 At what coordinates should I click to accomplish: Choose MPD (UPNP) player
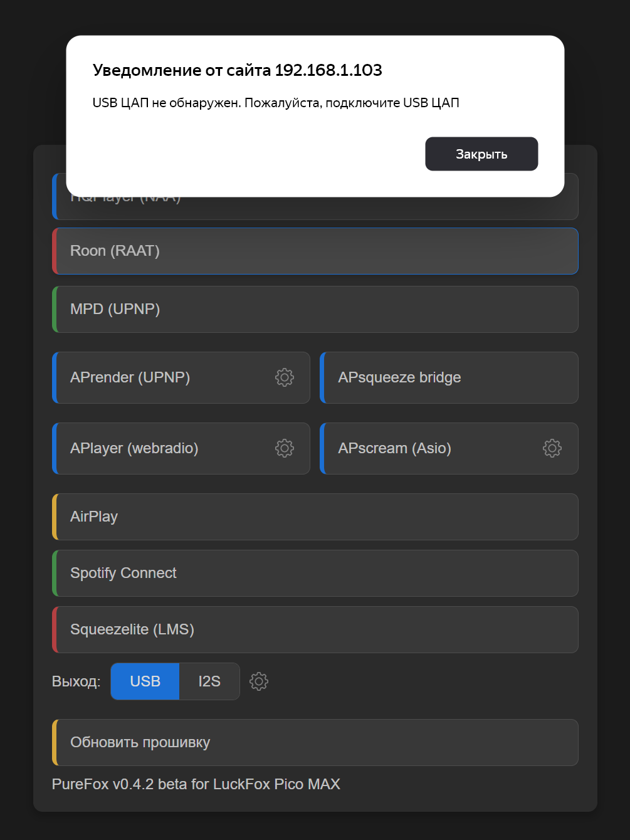pos(315,310)
